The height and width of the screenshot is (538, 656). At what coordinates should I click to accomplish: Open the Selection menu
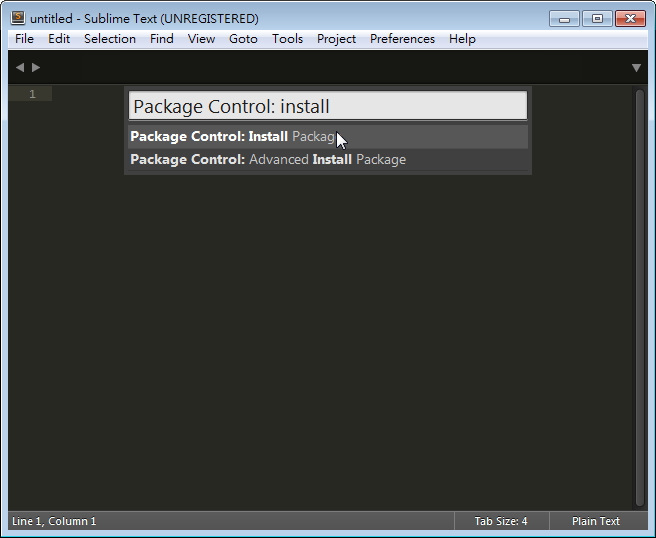pos(110,39)
